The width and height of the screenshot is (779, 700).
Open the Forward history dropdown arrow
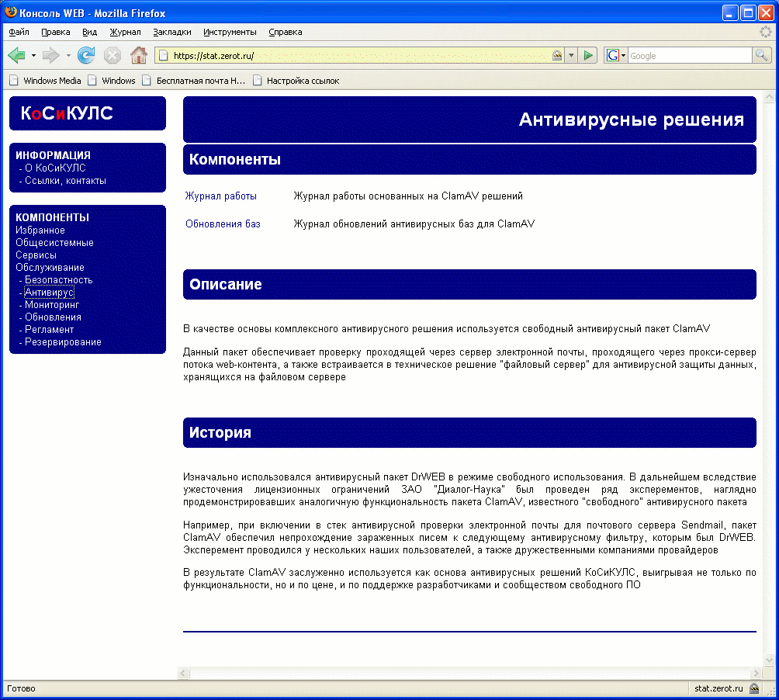pos(68,55)
